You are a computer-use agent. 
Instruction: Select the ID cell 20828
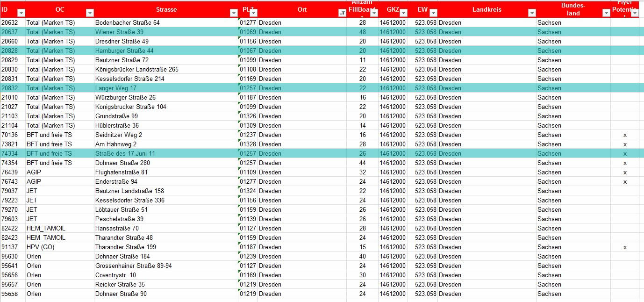(13, 50)
